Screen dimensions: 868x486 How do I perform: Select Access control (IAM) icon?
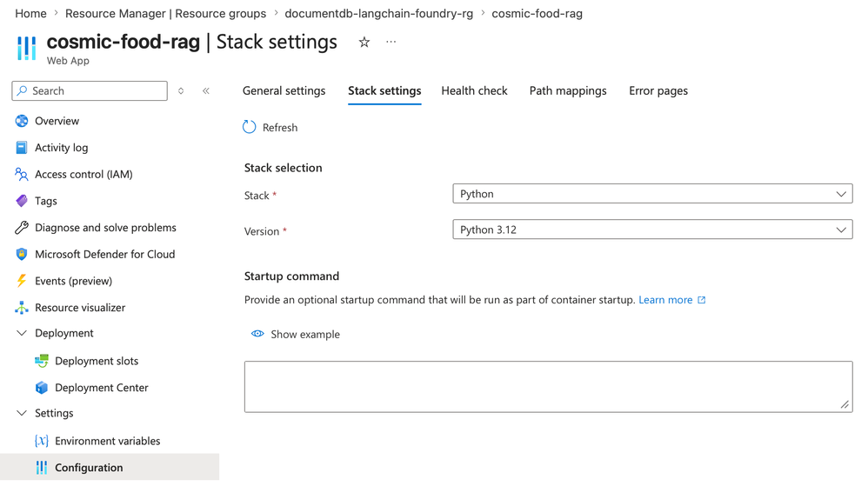point(22,174)
